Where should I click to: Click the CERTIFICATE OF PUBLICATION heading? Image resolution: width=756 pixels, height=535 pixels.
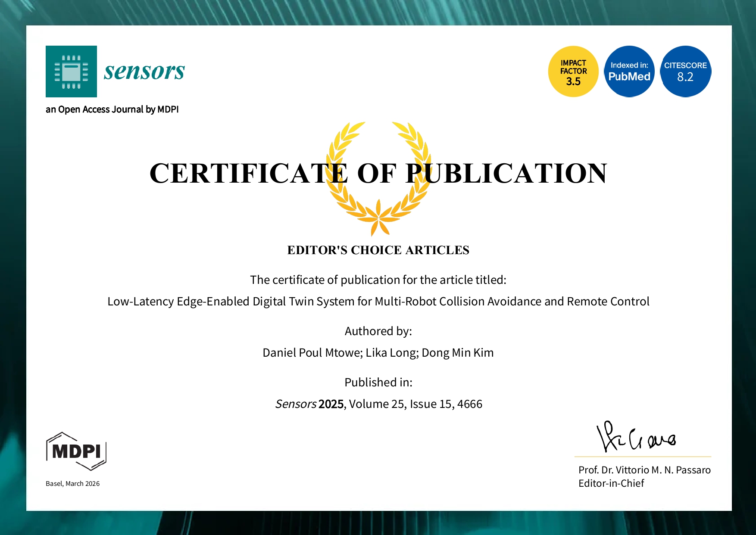[378, 174]
